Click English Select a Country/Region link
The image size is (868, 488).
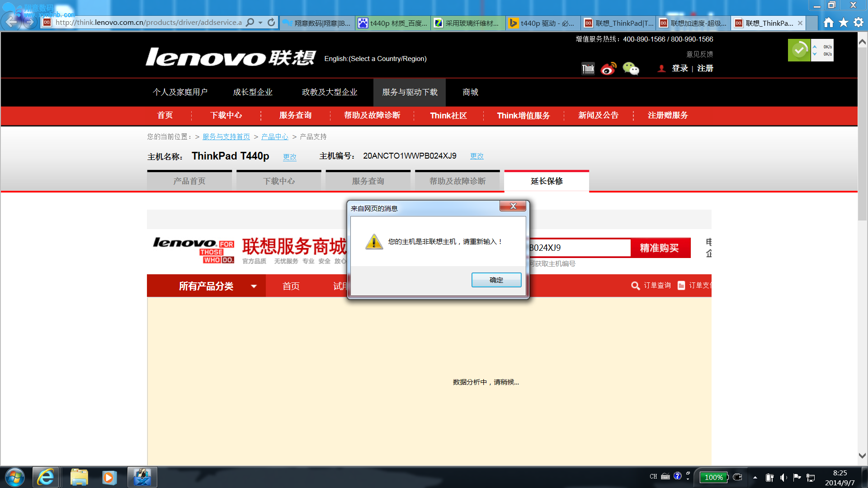coord(375,59)
